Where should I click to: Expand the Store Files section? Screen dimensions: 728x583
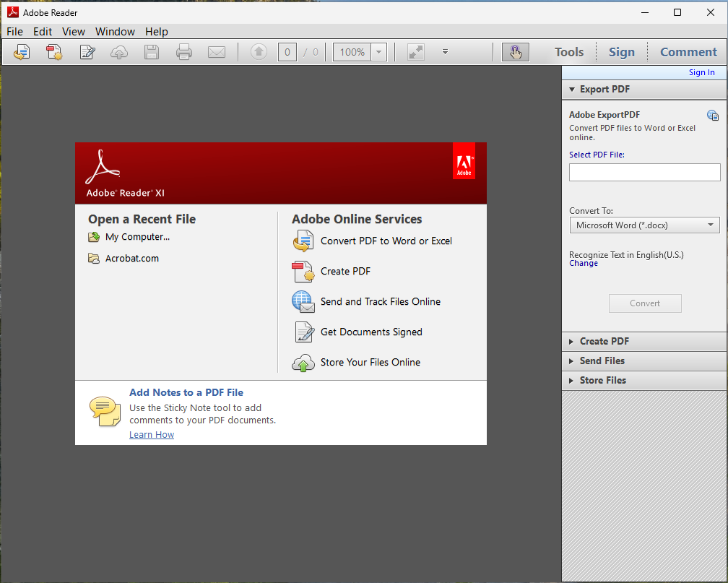point(602,380)
